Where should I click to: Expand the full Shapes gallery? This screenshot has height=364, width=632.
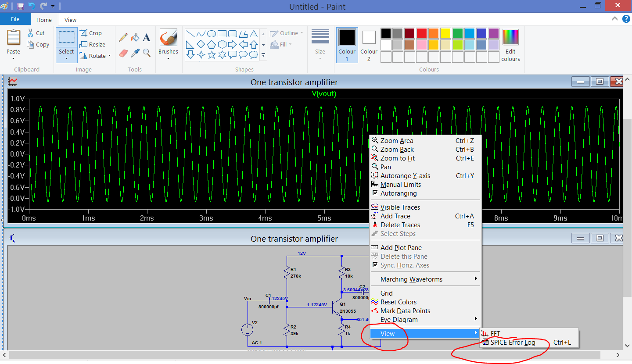[x=263, y=55]
